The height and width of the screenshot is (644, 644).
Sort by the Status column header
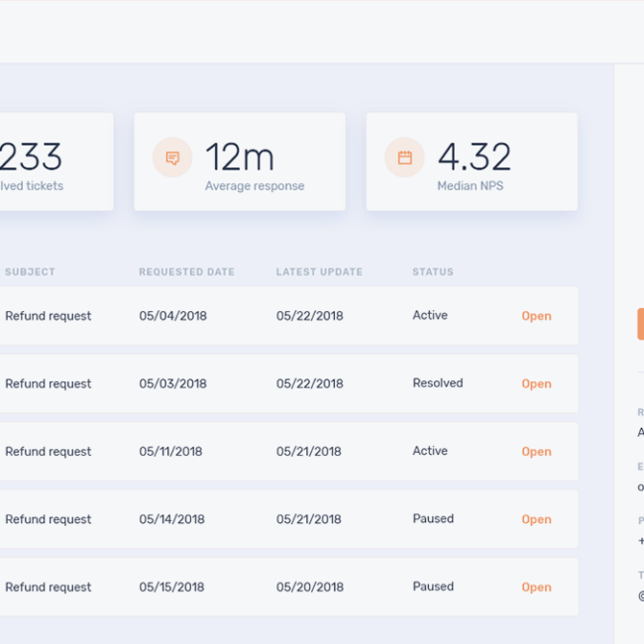click(x=433, y=271)
